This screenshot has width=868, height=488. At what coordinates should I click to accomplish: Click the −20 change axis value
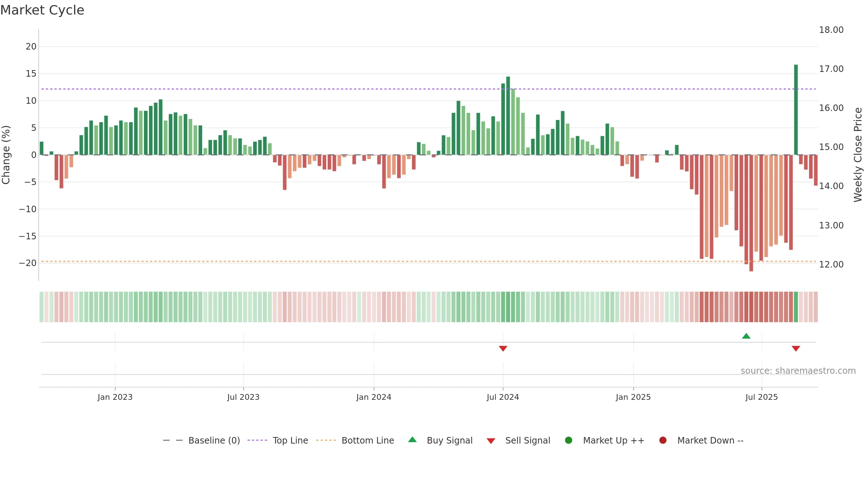[28, 263]
